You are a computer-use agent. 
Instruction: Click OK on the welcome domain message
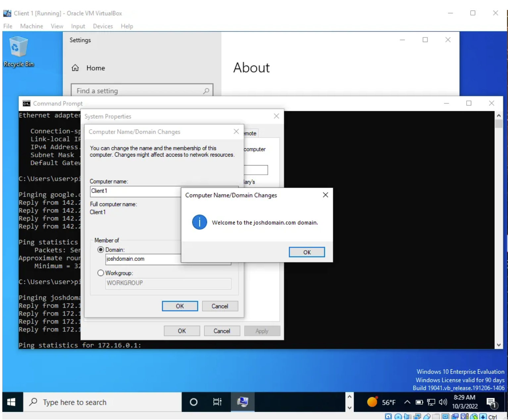(307, 252)
